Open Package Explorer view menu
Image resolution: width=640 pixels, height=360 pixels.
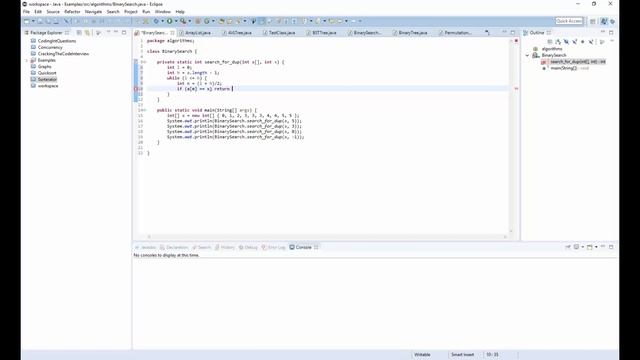tap(98, 32)
